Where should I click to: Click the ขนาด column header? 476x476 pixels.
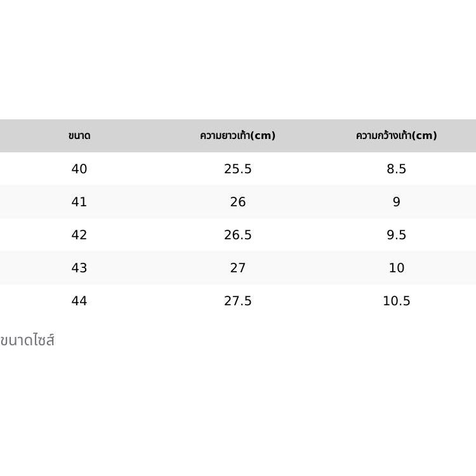click(x=79, y=136)
